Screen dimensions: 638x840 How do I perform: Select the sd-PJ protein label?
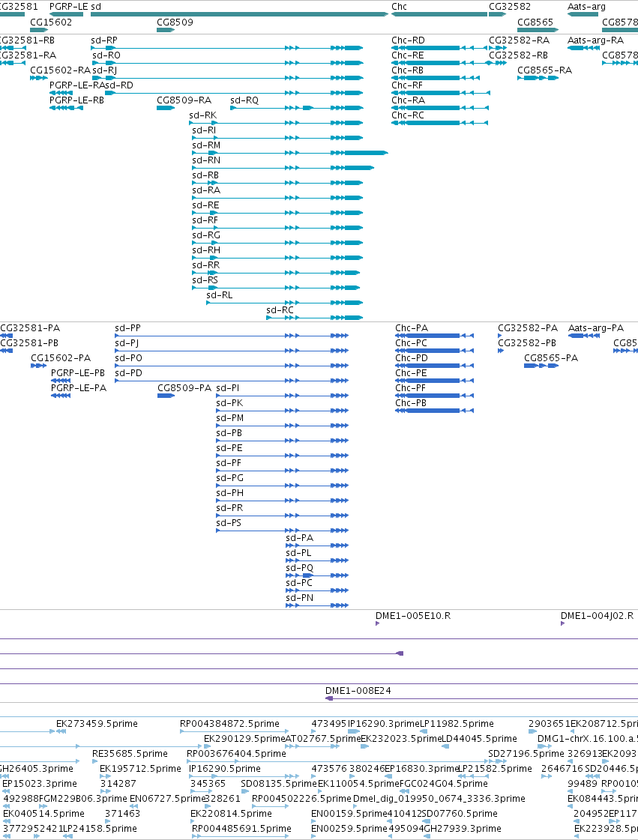127,343
